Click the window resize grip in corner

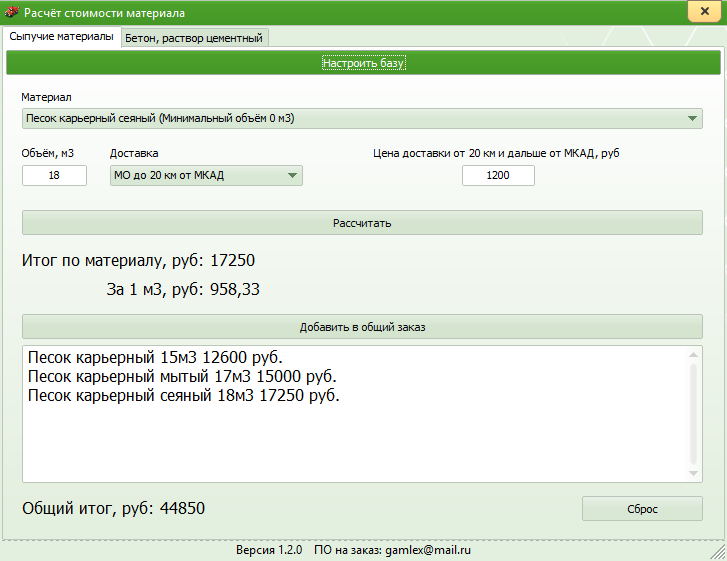click(x=717, y=551)
